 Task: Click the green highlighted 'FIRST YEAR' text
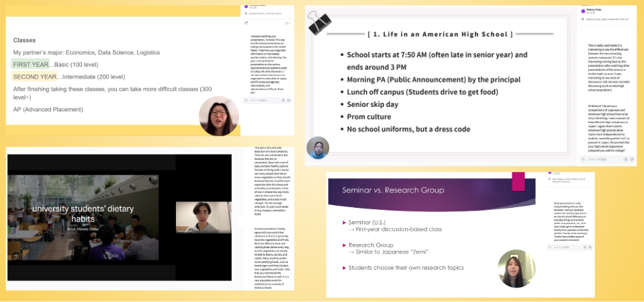pyautogui.click(x=30, y=64)
